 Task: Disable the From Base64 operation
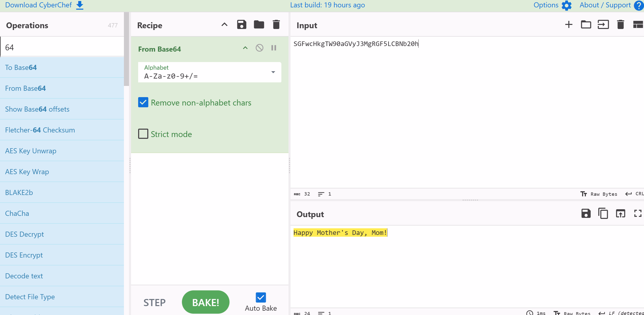click(x=259, y=48)
